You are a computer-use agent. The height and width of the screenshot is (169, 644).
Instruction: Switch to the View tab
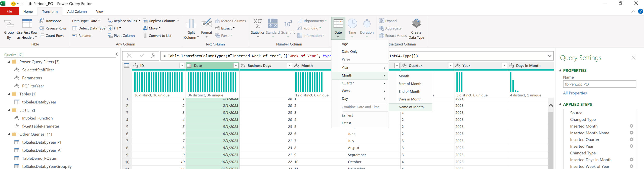click(x=100, y=11)
